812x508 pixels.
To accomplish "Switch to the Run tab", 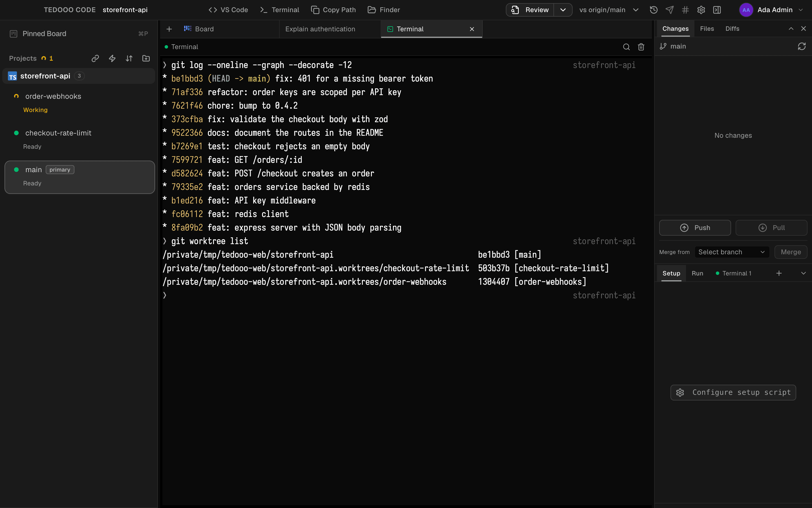I will 697,273.
